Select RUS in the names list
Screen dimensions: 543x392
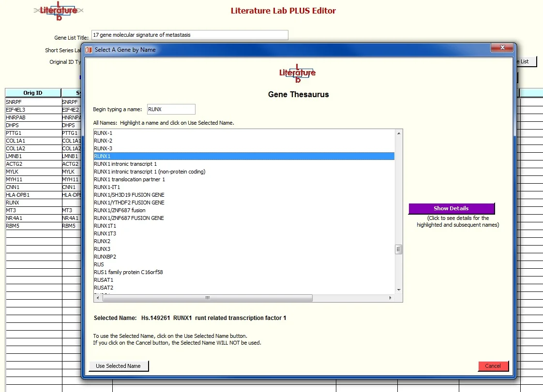(244, 264)
